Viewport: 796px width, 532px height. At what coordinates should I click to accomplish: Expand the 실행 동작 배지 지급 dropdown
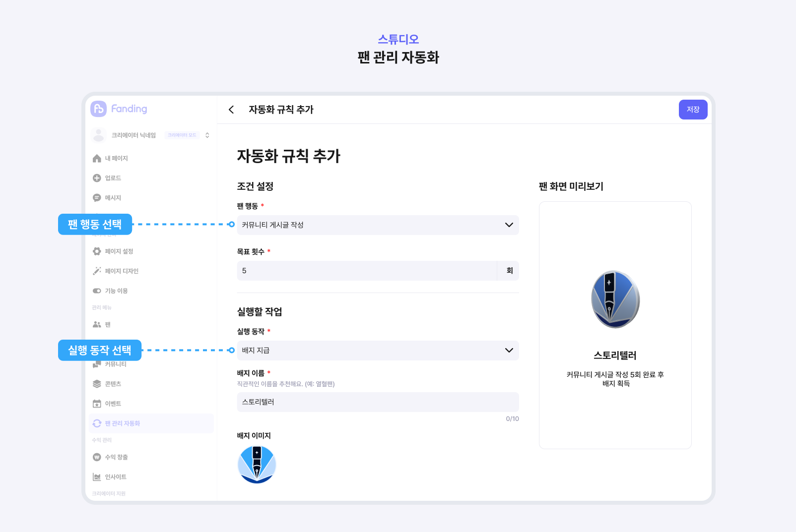pyautogui.click(x=378, y=351)
